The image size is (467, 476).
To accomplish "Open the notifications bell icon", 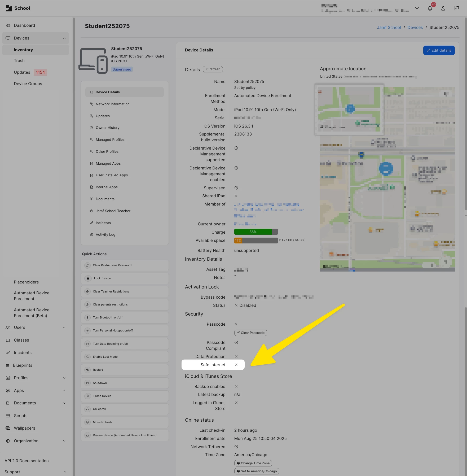I will point(430,8).
